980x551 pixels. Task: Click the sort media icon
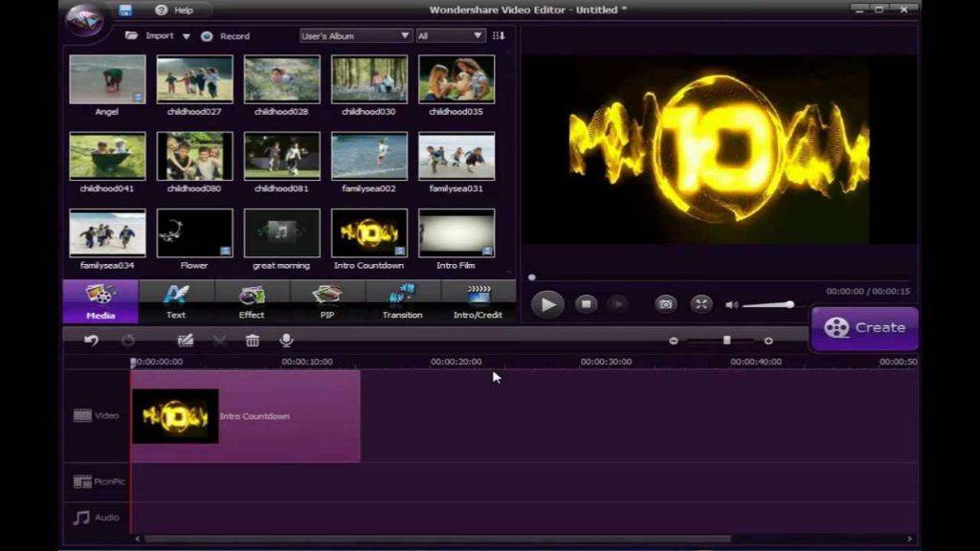(x=499, y=35)
